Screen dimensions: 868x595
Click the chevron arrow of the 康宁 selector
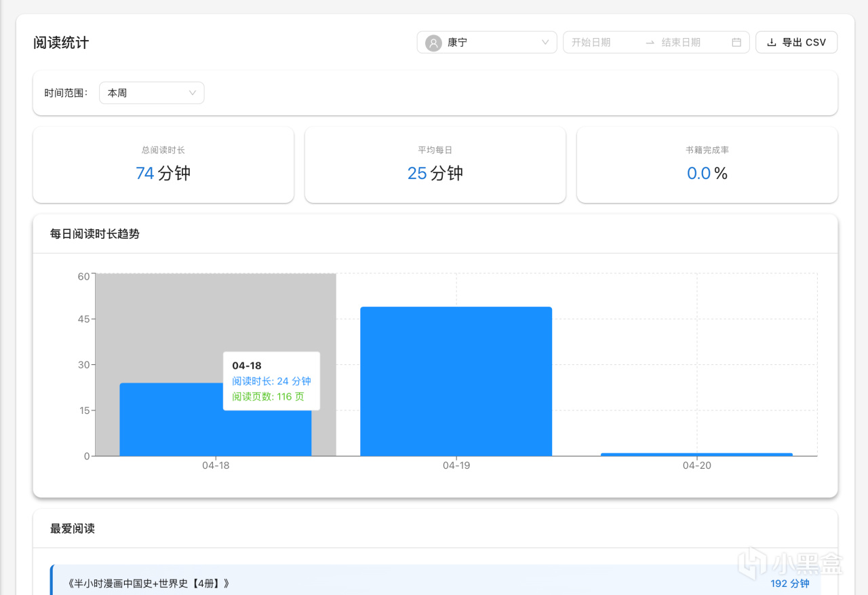[545, 42]
